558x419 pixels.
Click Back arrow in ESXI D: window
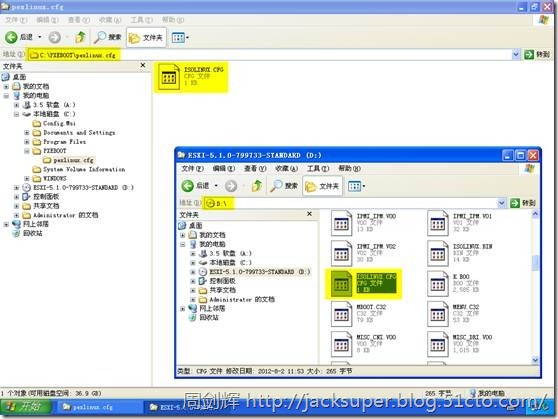click(x=188, y=186)
